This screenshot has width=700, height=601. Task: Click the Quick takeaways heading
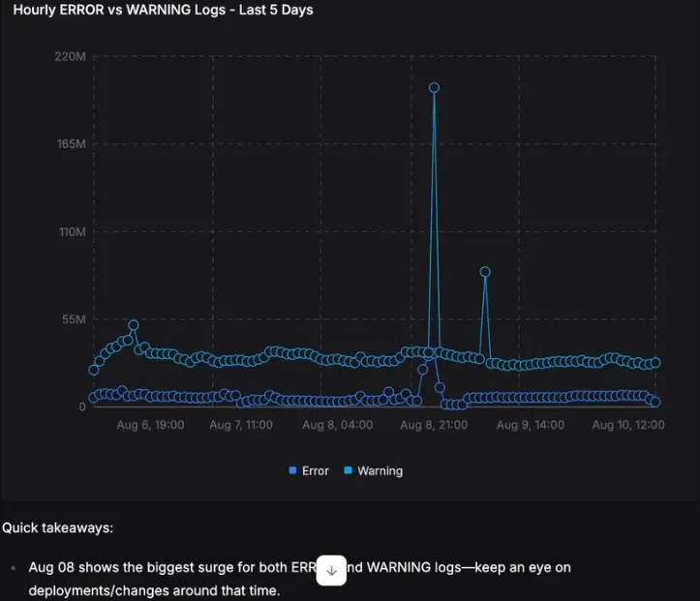57,527
